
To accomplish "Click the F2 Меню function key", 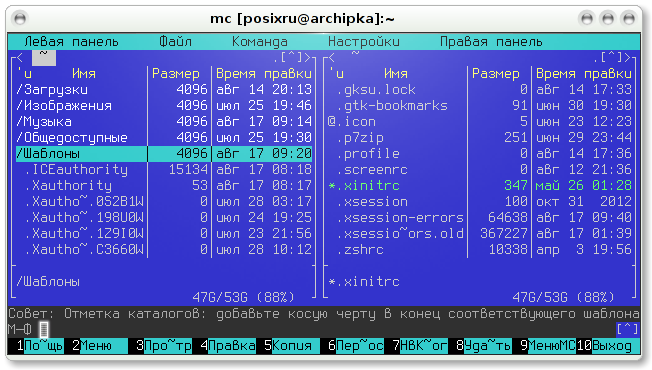I will coord(100,345).
